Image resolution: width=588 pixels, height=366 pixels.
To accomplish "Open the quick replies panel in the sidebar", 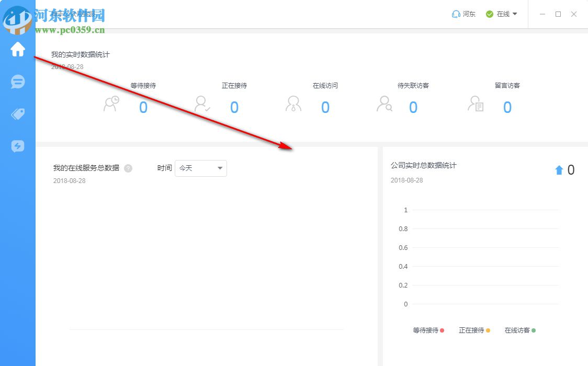I will coord(17,146).
